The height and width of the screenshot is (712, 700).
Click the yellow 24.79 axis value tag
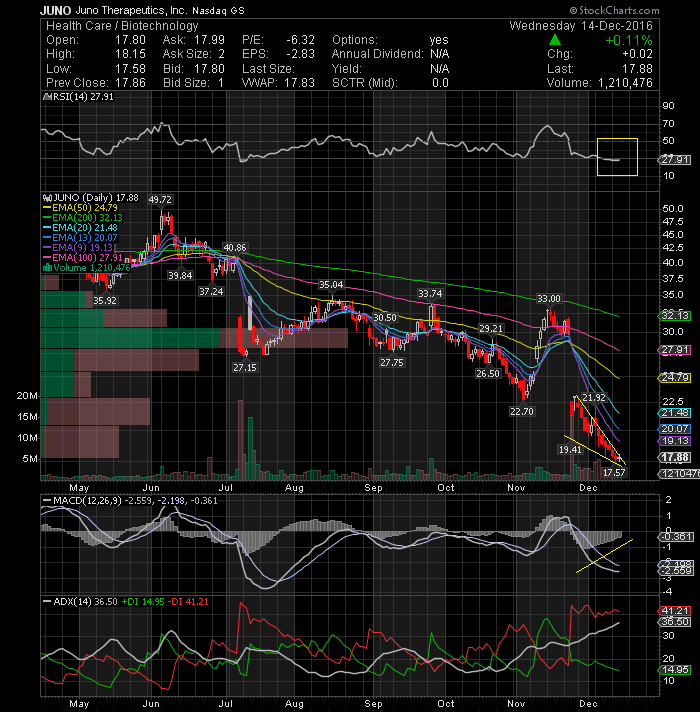point(675,377)
